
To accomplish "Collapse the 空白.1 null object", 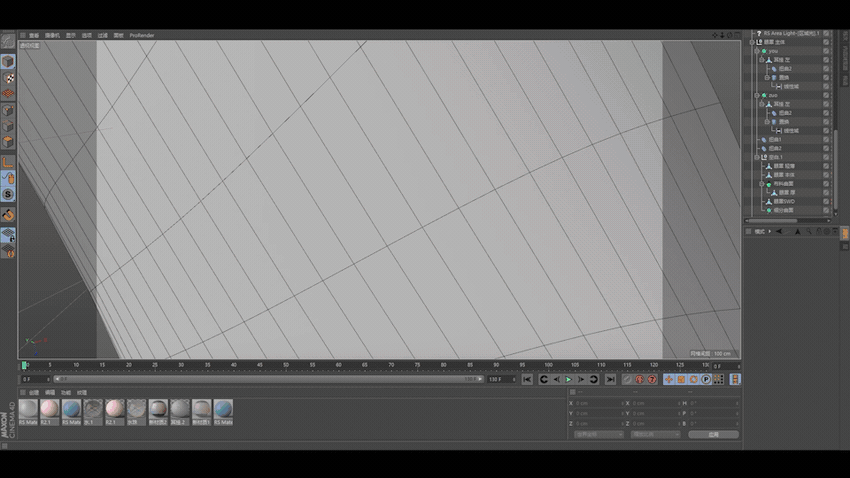I will click(757, 157).
